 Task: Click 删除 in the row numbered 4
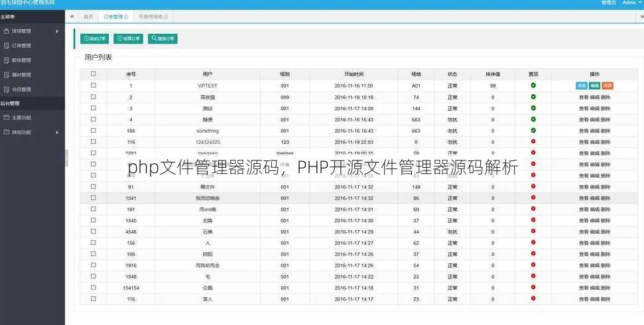click(x=606, y=119)
